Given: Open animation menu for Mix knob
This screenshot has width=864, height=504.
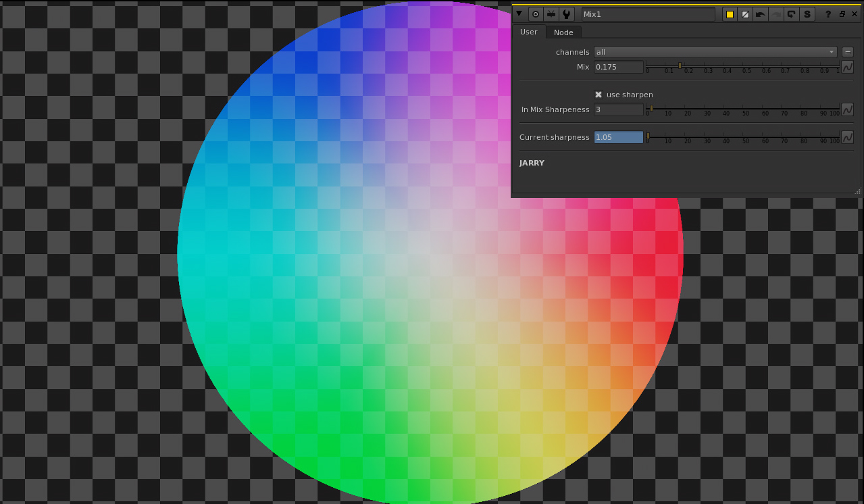Looking at the screenshot, I should click(x=847, y=67).
